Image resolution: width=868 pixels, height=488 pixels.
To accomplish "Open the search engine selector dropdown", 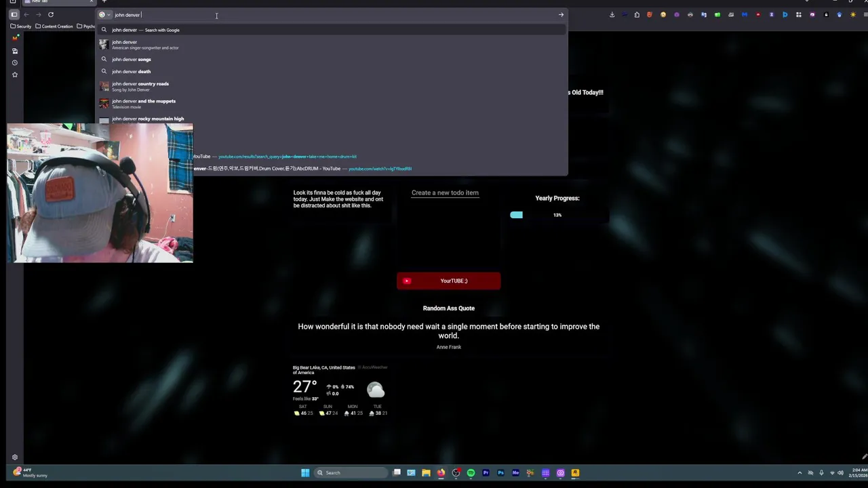I will 104,14.
